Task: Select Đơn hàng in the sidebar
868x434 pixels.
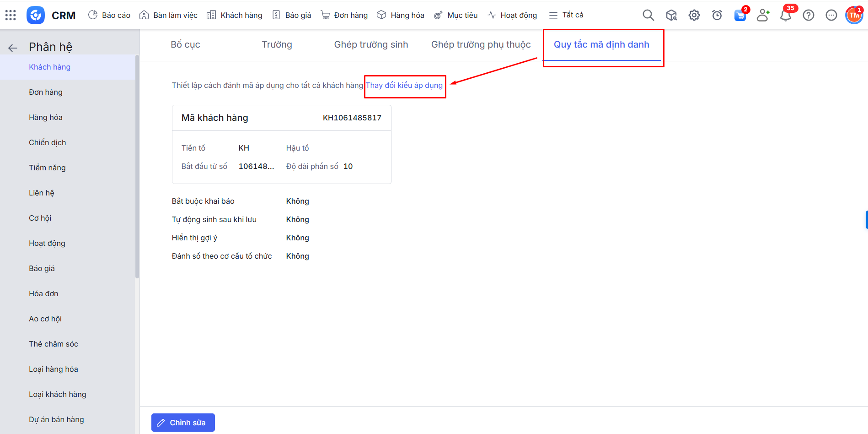Action: [x=46, y=92]
